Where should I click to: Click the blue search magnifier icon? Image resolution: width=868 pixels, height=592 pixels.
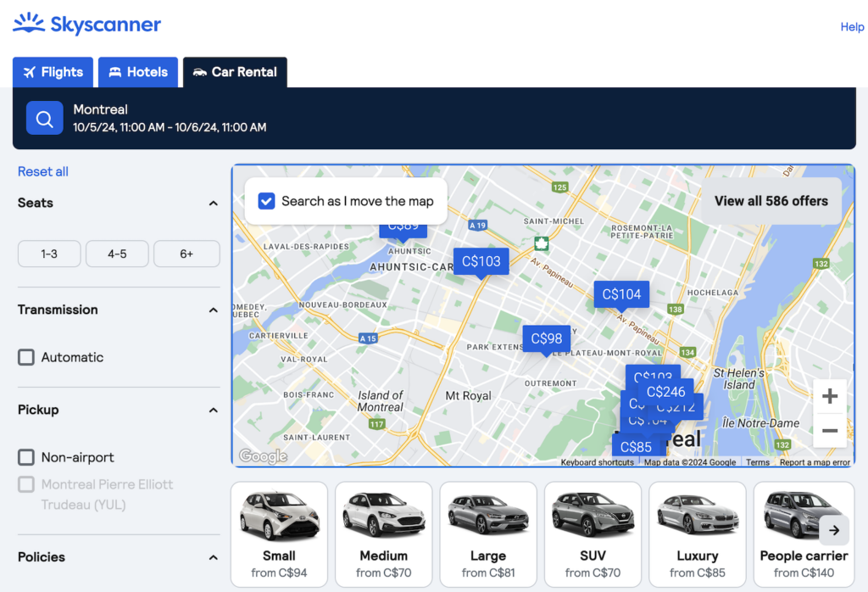(x=44, y=118)
